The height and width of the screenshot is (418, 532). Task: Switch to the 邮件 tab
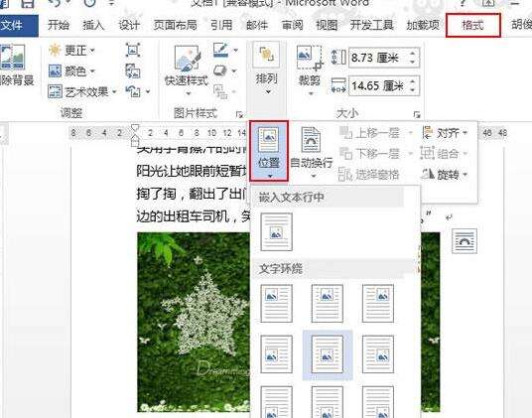257,25
